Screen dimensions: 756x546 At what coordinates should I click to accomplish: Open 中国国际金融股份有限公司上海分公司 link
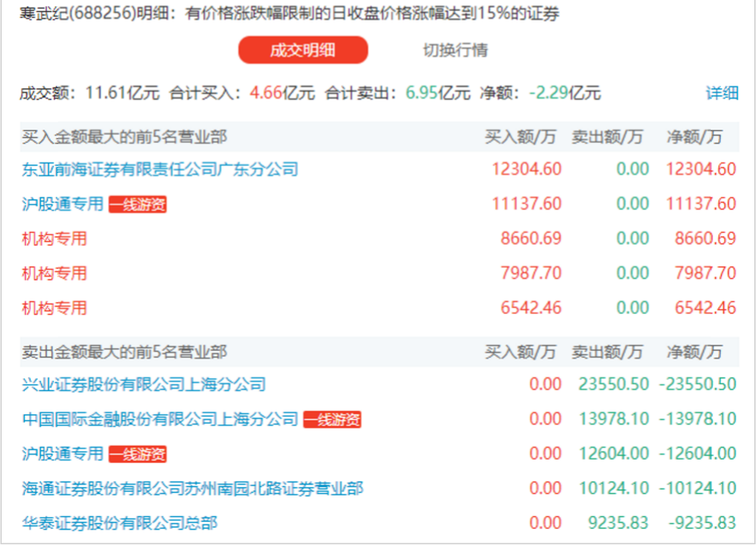160,418
